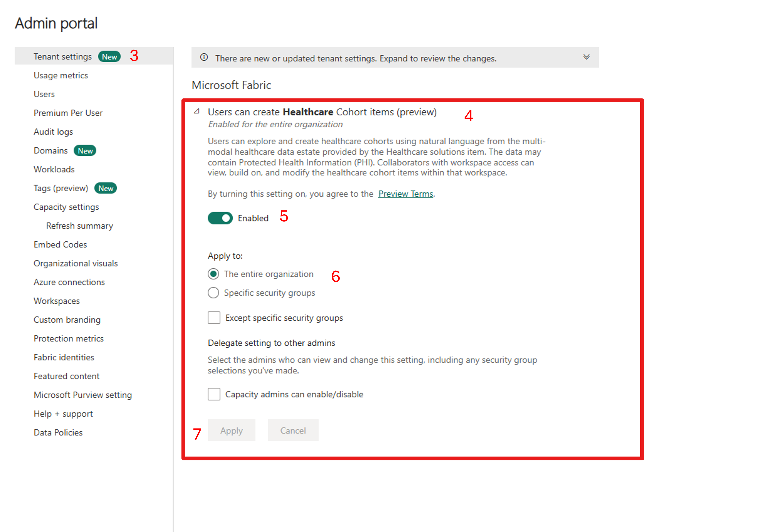The width and height of the screenshot is (757, 532).
Task: Toggle the Enabled switch off
Action: [x=220, y=218]
